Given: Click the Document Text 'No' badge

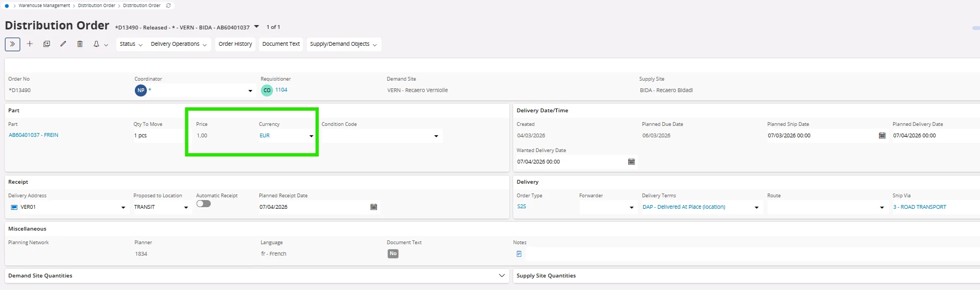Looking at the screenshot, I should 393,254.
